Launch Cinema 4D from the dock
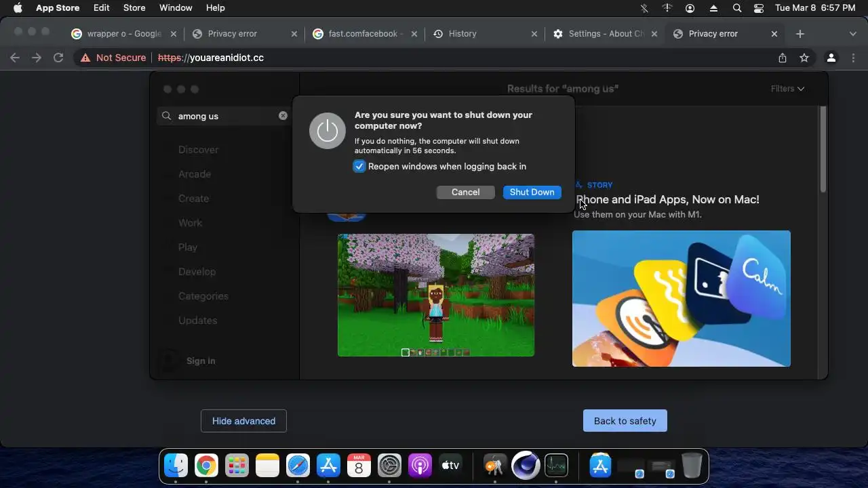 [x=526, y=466]
